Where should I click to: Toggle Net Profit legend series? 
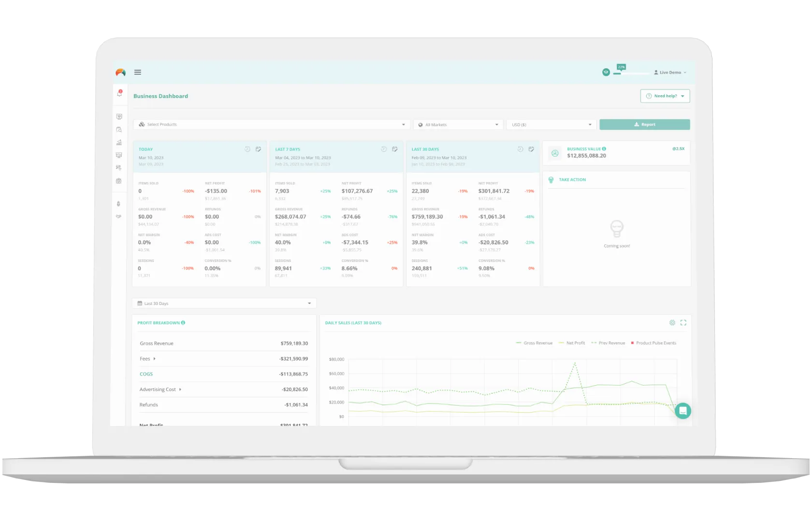click(572, 343)
